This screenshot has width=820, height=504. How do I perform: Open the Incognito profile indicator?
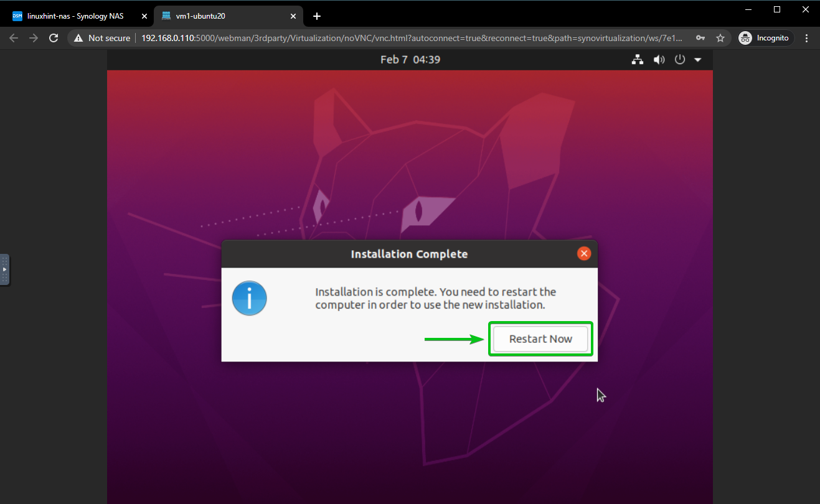764,38
